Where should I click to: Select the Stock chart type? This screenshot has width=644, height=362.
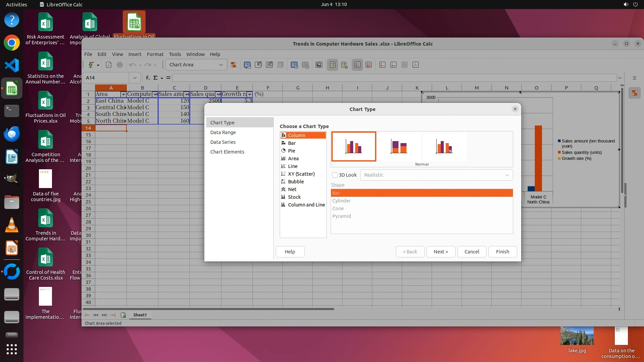click(x=294, y=197)
